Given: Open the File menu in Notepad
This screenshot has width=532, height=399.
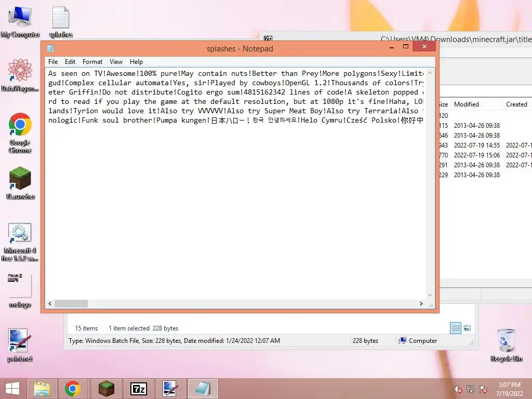Looking at the screenshot, I should [53, 62].
